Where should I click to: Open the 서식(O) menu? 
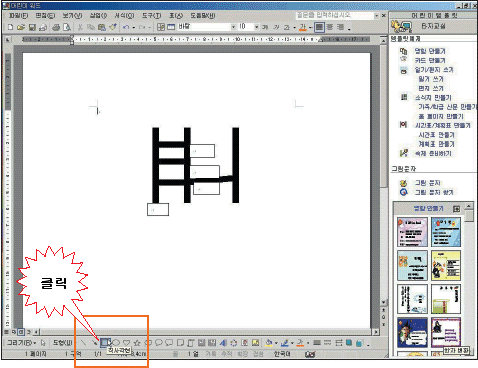tap(124, 15)
